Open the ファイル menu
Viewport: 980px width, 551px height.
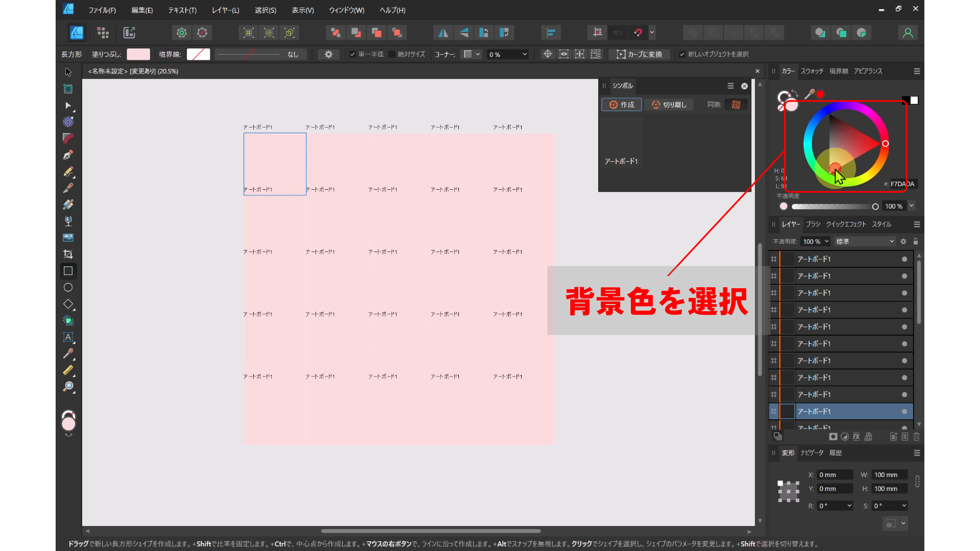102,10
